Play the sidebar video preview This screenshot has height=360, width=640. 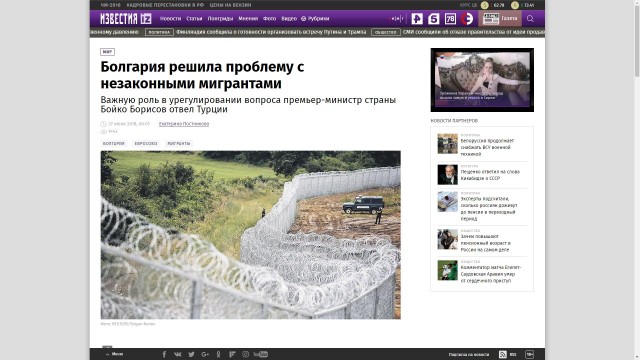tap(482, 80)
